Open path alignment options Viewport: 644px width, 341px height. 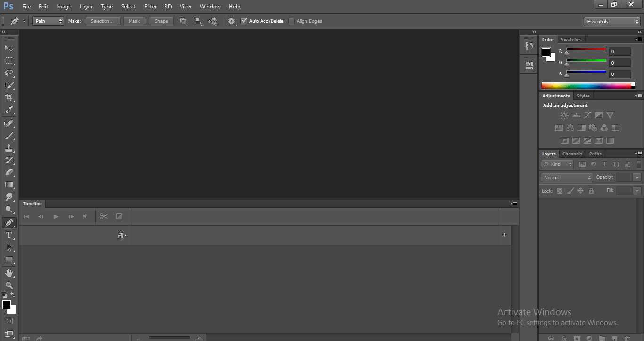coord(198,21)
